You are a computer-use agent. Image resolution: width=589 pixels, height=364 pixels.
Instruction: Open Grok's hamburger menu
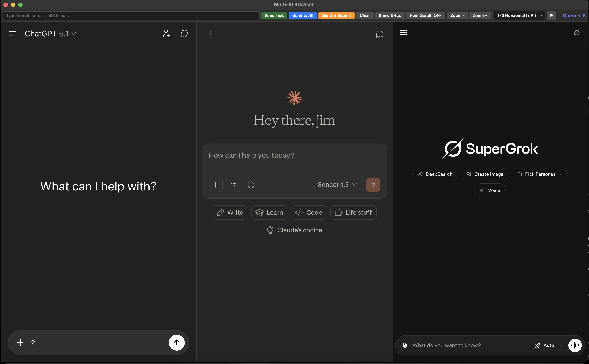(403, 32)
